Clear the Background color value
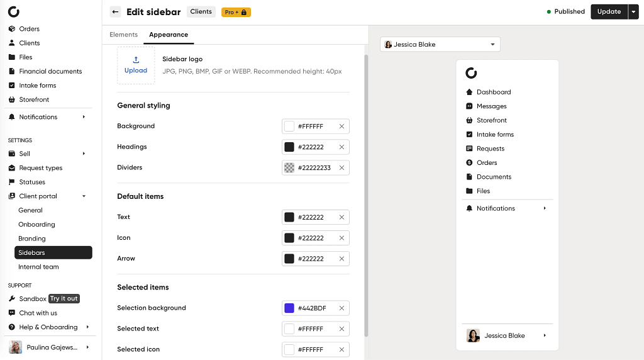The width and height of the screenshot is (644, 360). click(341, 126)
